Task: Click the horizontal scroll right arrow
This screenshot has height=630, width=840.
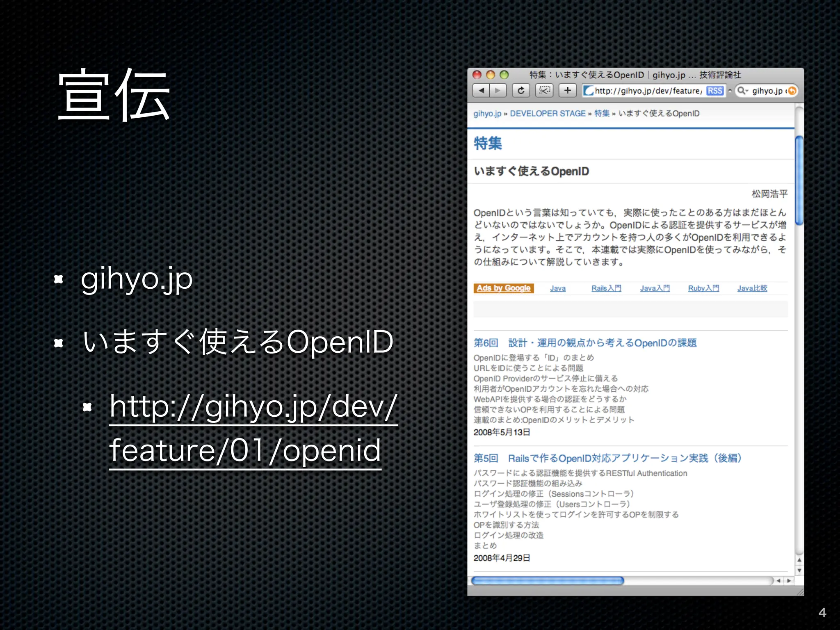Action: point(789,581)
